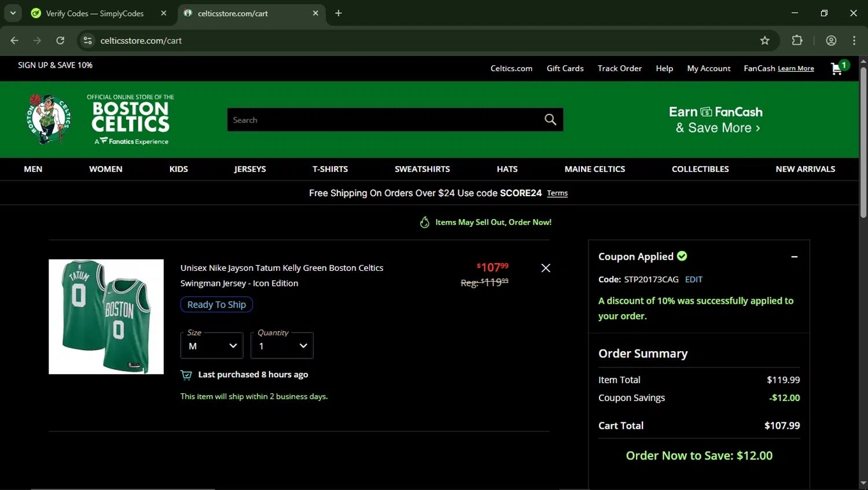
Task: Remove the Tatum jersey with X icon
Action: click(546, 268)
